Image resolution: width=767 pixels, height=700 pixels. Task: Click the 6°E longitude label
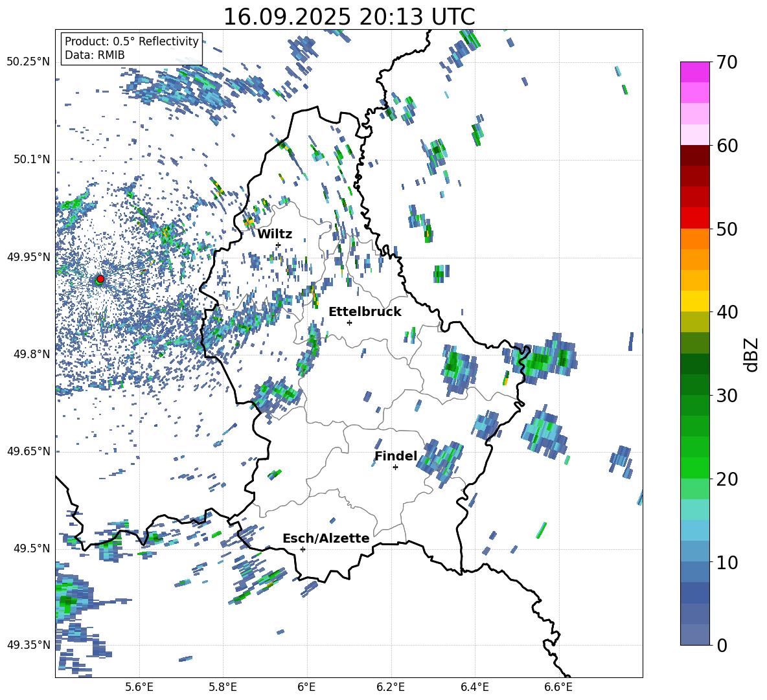click(x=306, y=687)
